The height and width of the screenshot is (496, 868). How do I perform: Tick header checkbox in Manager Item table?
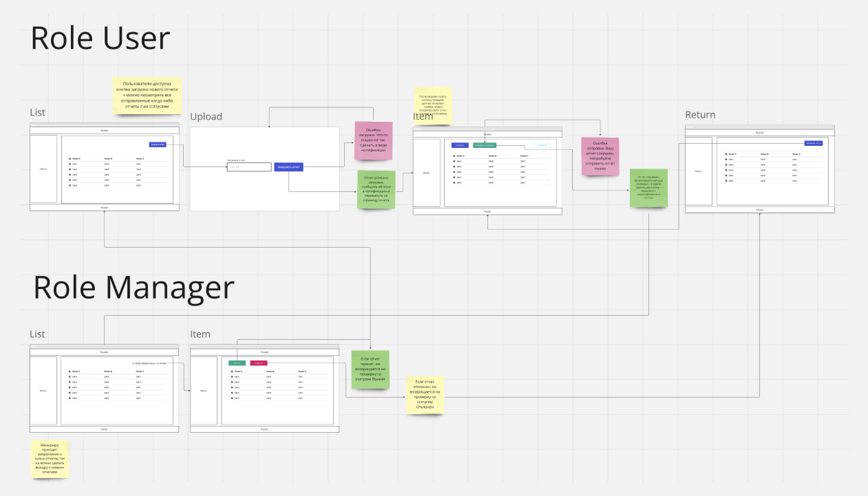point(232,371)
